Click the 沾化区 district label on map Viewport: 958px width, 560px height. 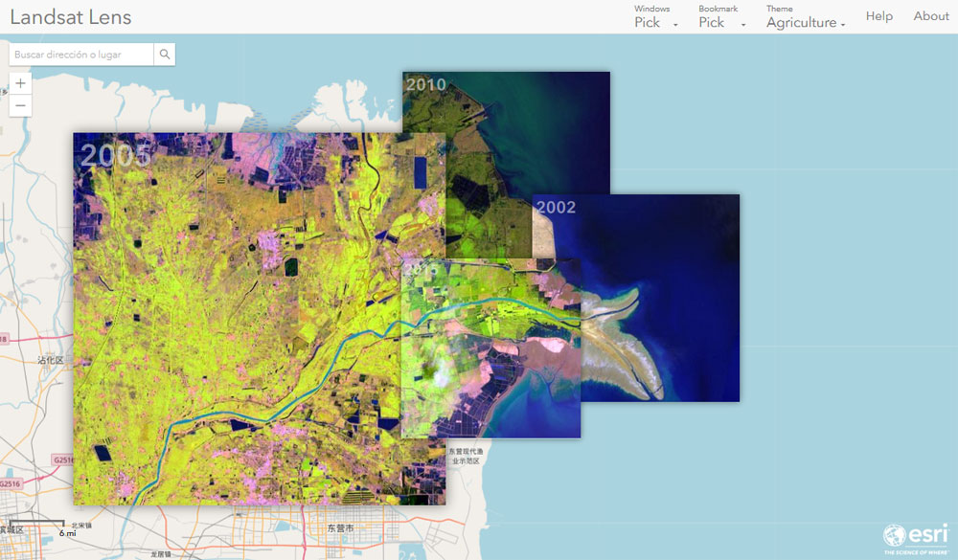pos(51,360)
